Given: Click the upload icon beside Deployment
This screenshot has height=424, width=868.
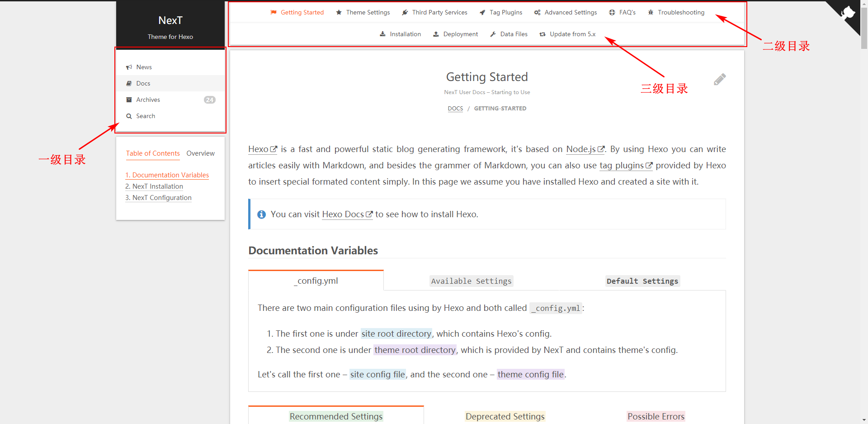Looking at the screenshot, I should [x=436, y=34].
